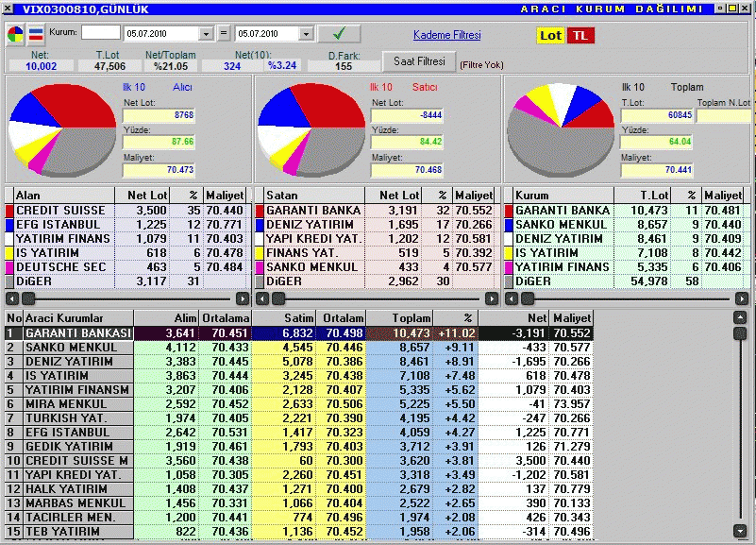Switch display to Lot mode
This screenshot has height=545, width=756.
click(549, 36)
